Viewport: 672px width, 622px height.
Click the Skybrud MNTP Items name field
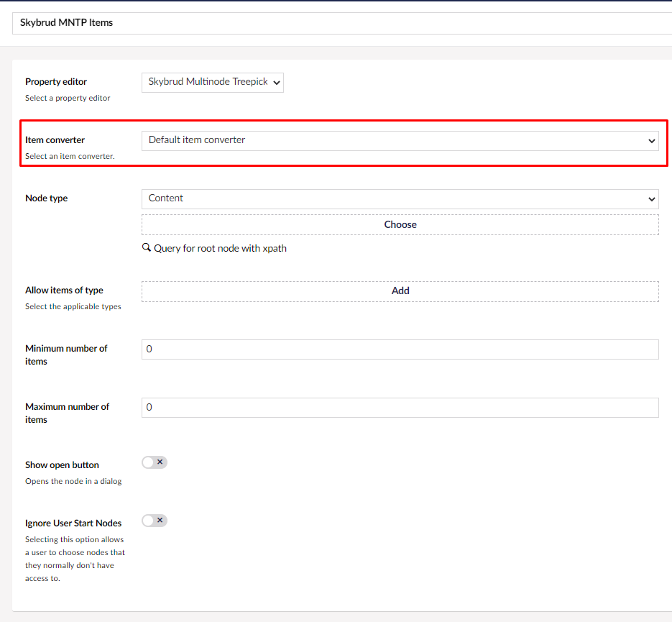(x=342, y=23)
